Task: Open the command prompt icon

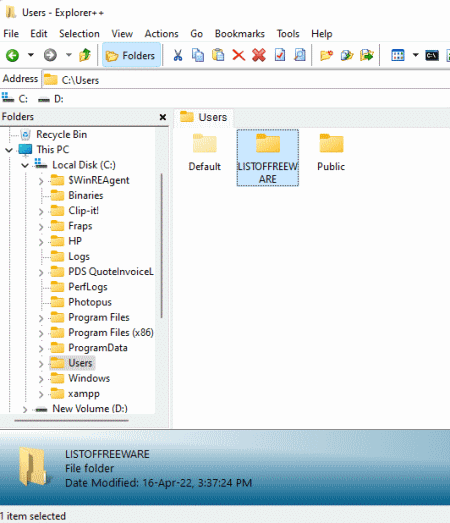Action: coord(432,55)
